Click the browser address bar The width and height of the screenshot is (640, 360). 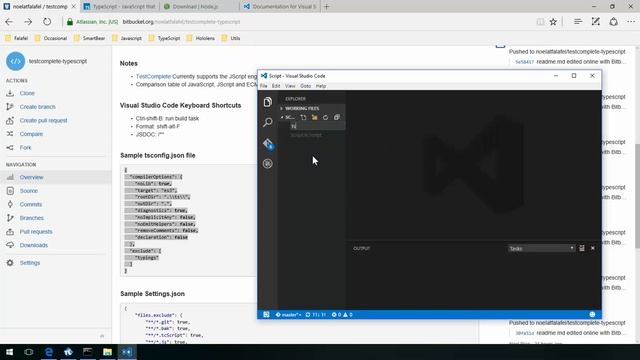tap(298, 22)
